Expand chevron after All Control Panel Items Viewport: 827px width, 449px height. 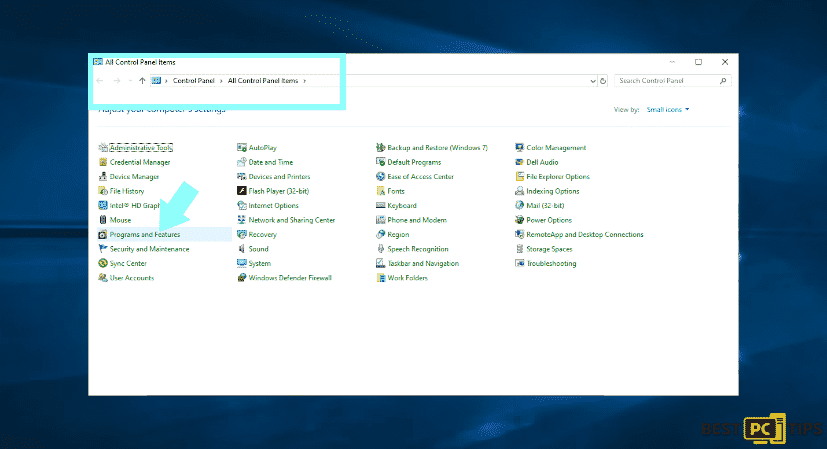pyautogui.click(x=304, y=81)
